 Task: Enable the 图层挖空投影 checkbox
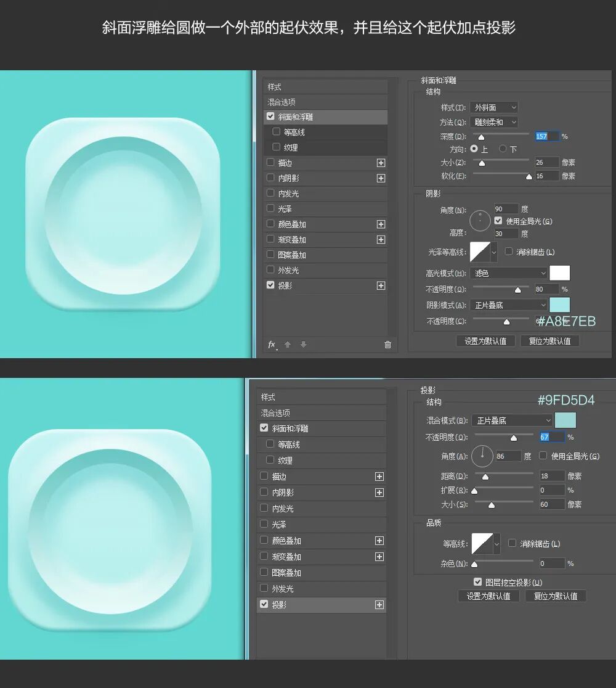(x=477, y=582)
